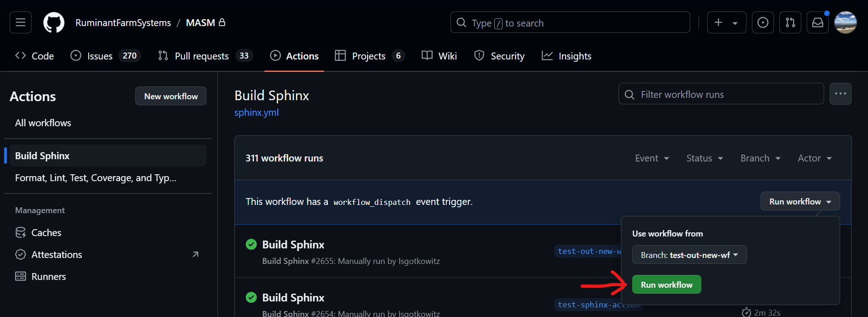Click the Attestations external link arrow
Viewport: 868px width, 317px height.
click(196, 254)
